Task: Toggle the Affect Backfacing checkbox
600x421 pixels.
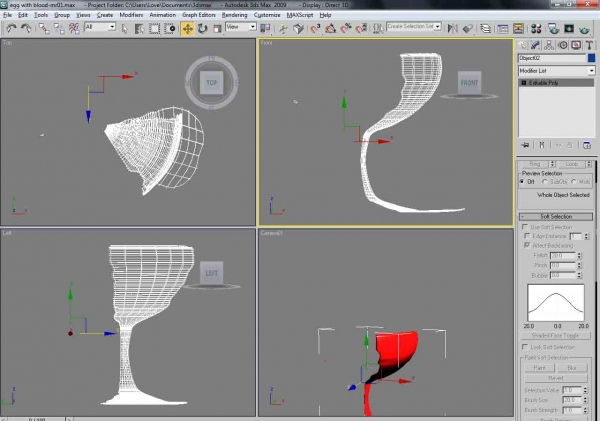Action: coord(527,245)
